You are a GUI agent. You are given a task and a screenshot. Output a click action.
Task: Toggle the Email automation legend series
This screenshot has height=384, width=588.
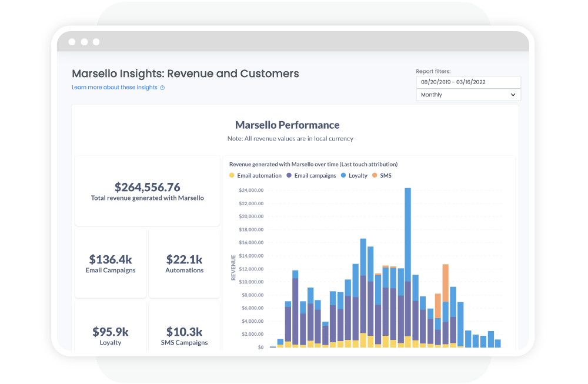point(255,175)
